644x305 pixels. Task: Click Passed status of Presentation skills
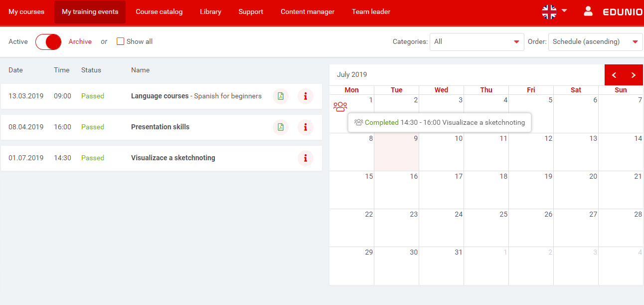93,127
